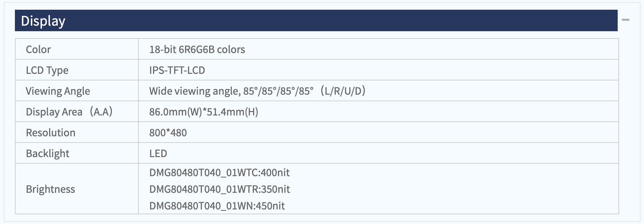Click the LED backlight value

pyautogui.click(x=158, y=153)
